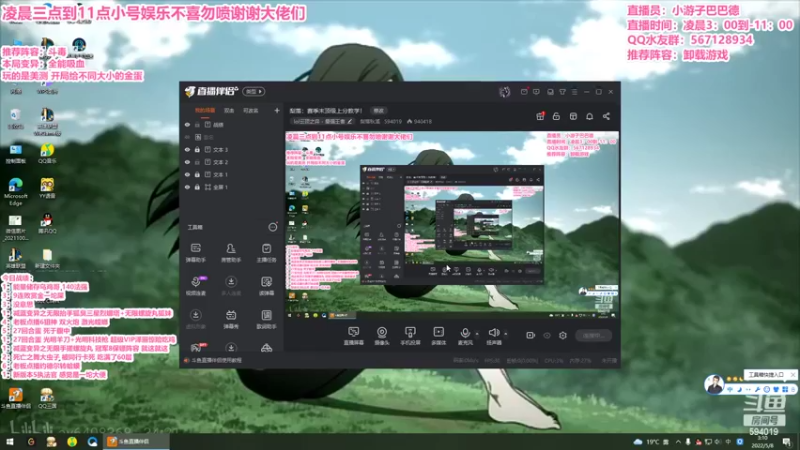This screenshot has width=800, height=450.
Task: Open QQ音乐 desktop icon
Action: tap(47, 154)
